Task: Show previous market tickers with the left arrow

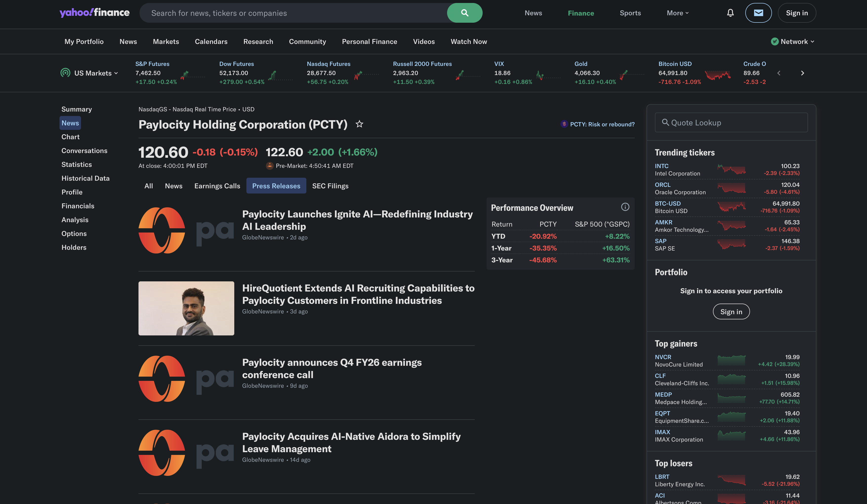Action: pos(779,73)
